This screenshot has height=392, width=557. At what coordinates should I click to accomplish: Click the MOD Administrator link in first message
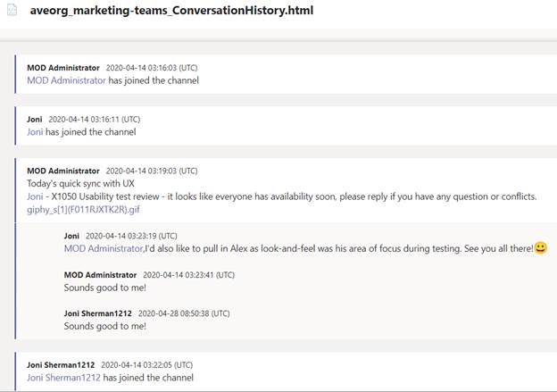click(x=66, y=80)
